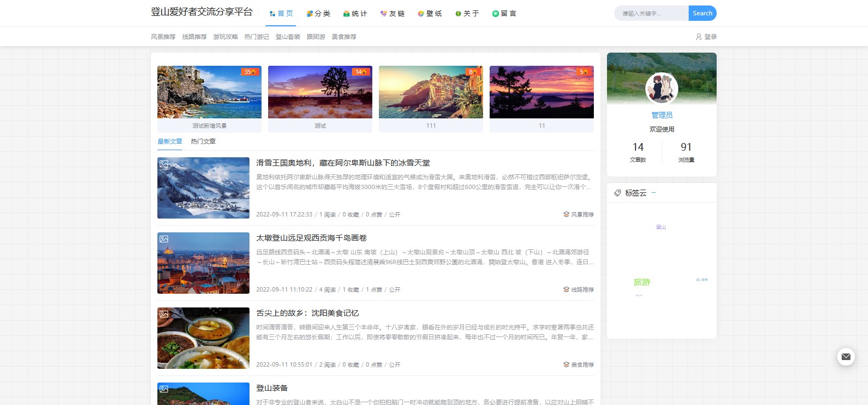Select 线路推荐 in the sub-navigation bar
This screenshot has height=405, width=868.
194,37
